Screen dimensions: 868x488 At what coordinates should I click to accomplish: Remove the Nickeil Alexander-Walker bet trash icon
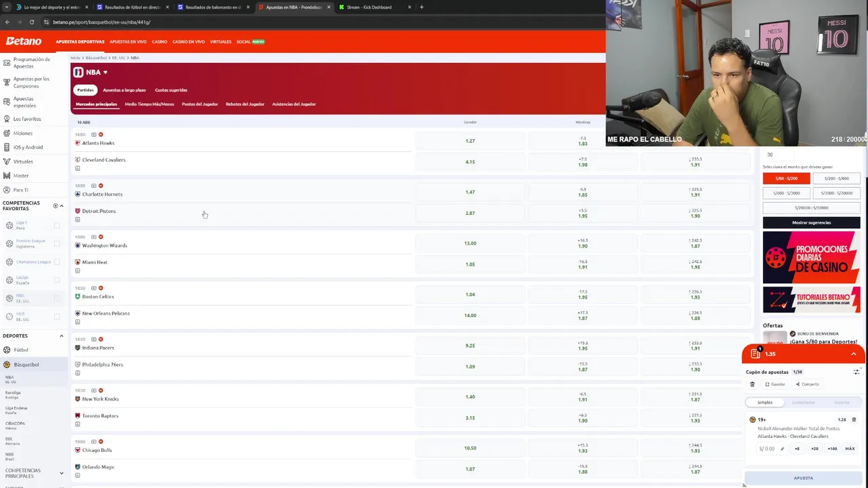pyautogui.click(x=854, y=420)
